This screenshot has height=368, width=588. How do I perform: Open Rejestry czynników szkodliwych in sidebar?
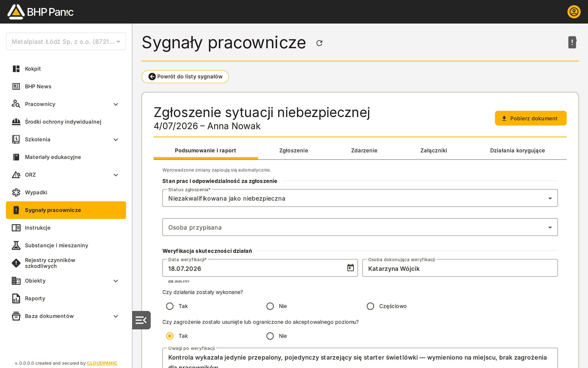click(x=66, y=263)
